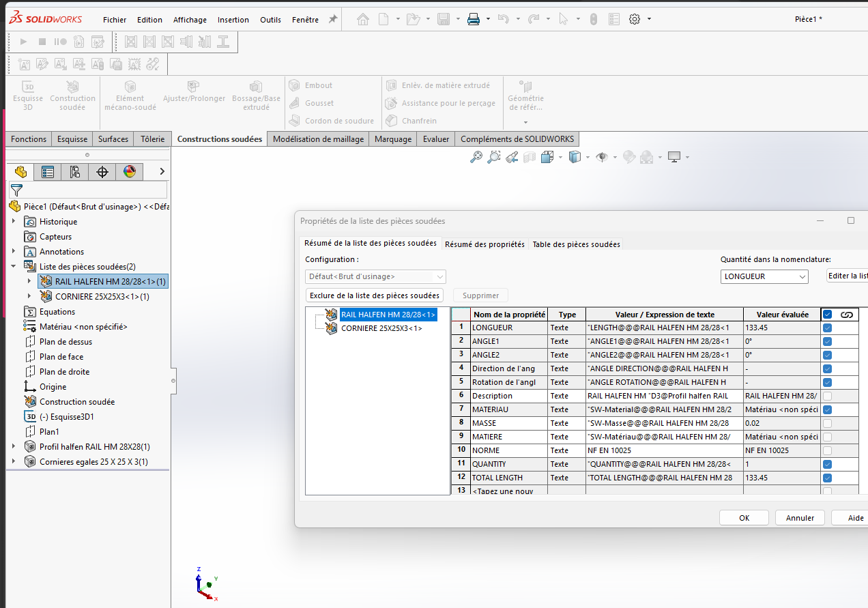Check the NORME property checkbox
Viewport: 868px width, 608px height.
pos(827,450)
